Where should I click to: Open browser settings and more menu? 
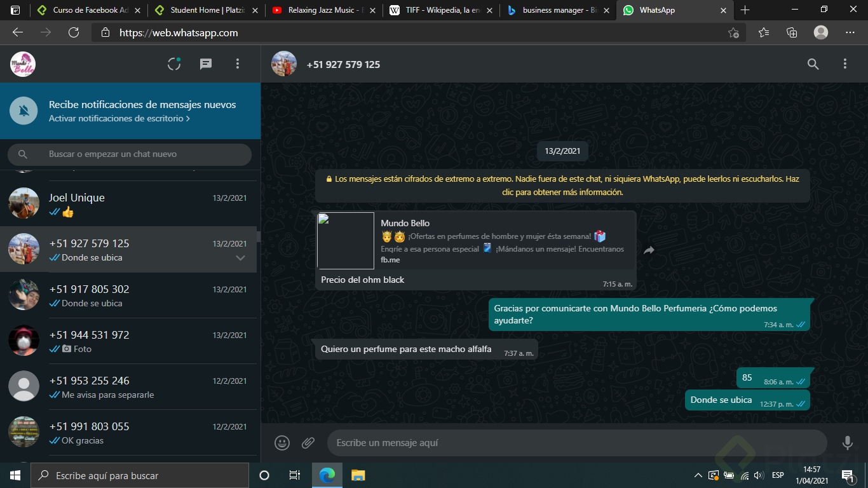tap(850, 32)
